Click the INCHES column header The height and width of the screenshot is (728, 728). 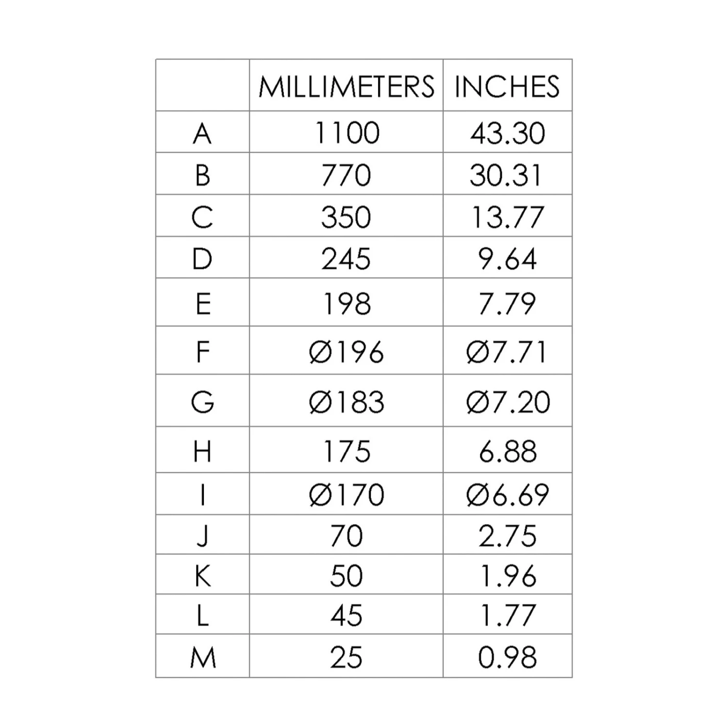coord(507,86)
